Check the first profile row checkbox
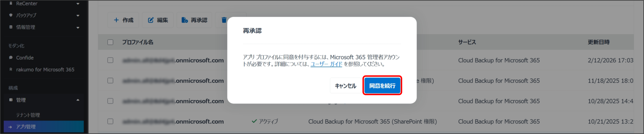The image size is (644, 134). 110,60
